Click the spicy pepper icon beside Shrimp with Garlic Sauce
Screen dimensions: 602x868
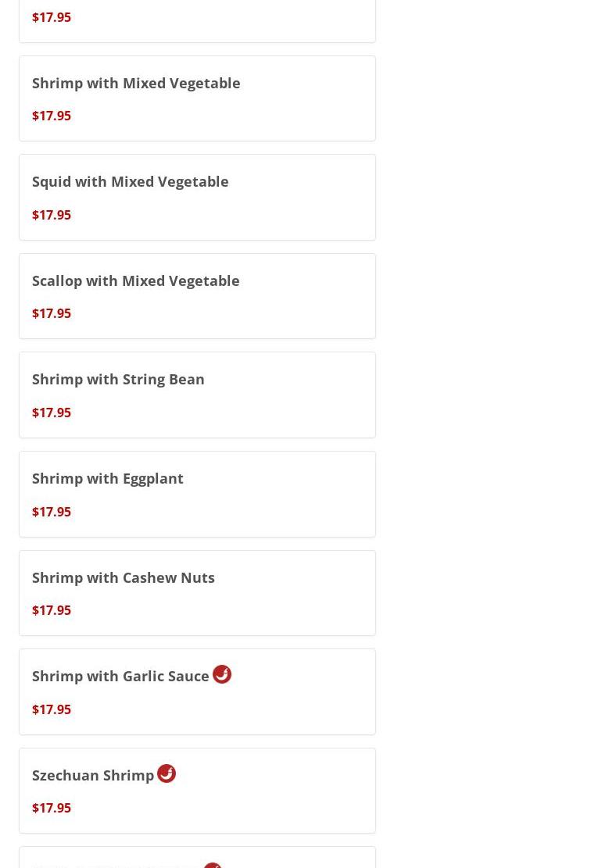(x=222, y=674)
